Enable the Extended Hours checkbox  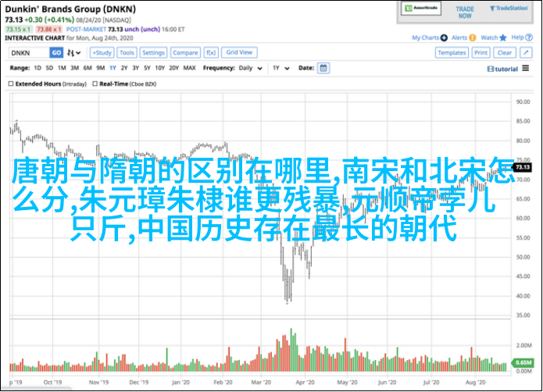click(11, 84)
